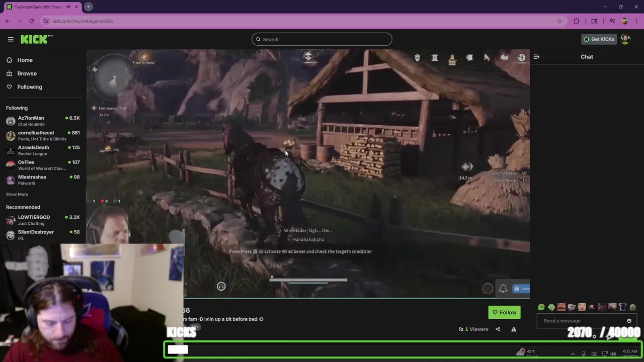
Task: Click the address bar URL
Action: coord(83,21)
